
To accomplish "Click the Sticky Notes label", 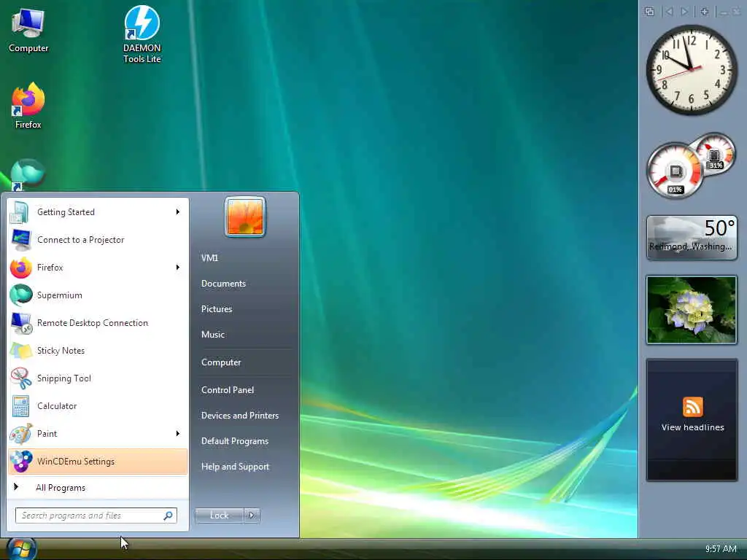I will tap(61, 351).
